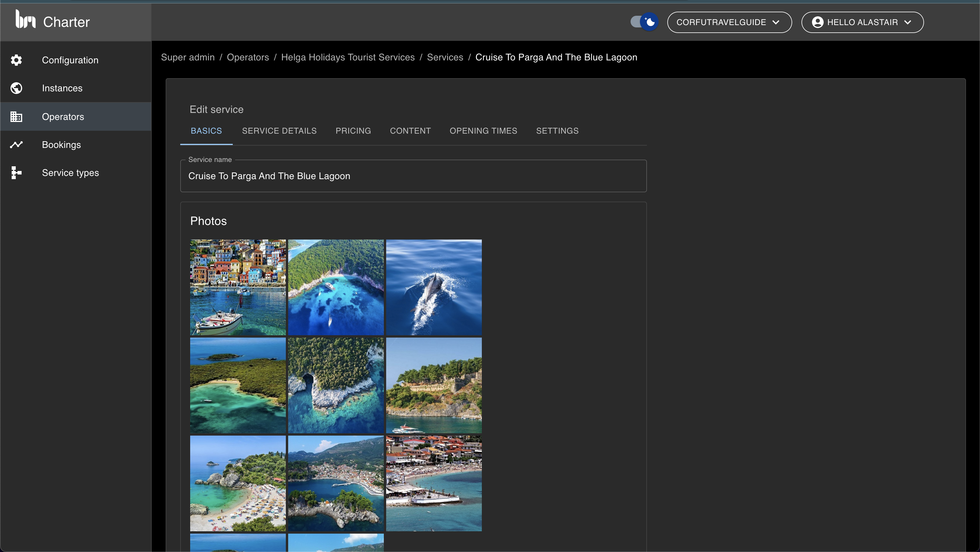The height and width of the screenshot is (552, 980).
Task: Click the Service name input field
Action: (x=413, y=176)
